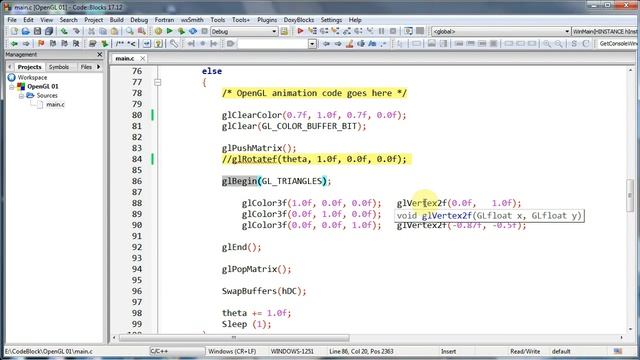Undo the last edit
The width and height of the screenshot is (640, 360).
click(64, 31)
